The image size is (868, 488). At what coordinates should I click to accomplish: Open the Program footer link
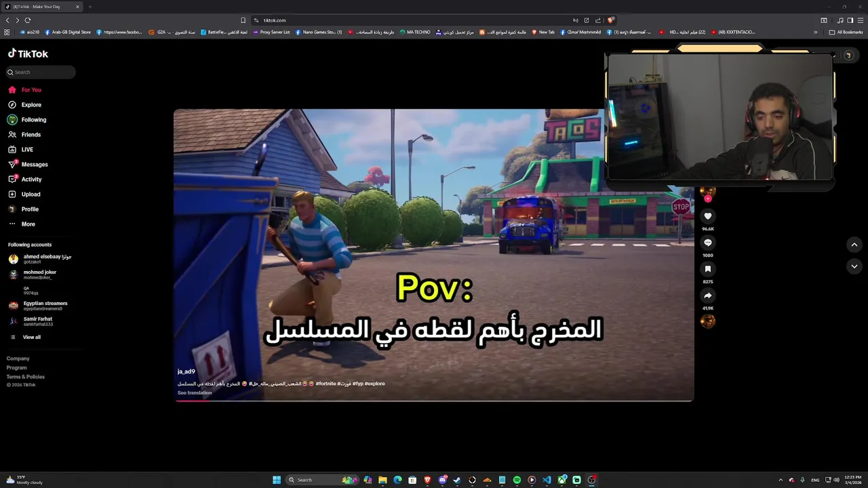click(x=17, y=367)
